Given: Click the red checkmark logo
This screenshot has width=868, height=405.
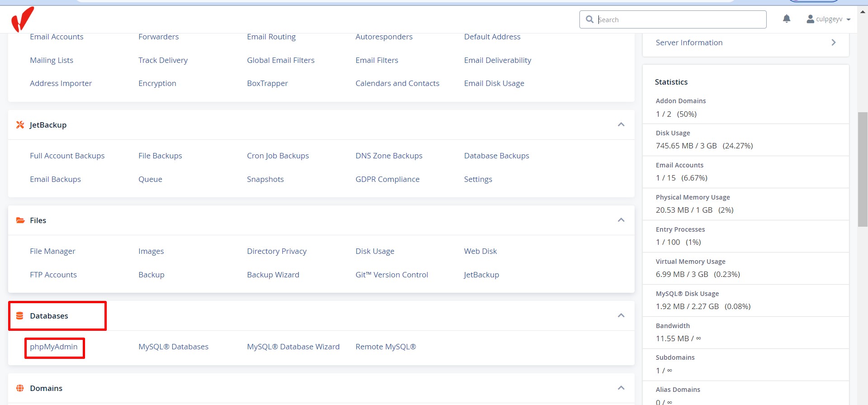Looking at the screenshot, I should [x=22, y=19].
